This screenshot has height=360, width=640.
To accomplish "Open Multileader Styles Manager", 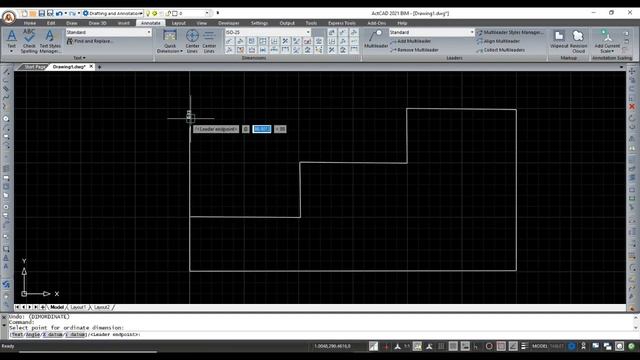I will 510,32.
